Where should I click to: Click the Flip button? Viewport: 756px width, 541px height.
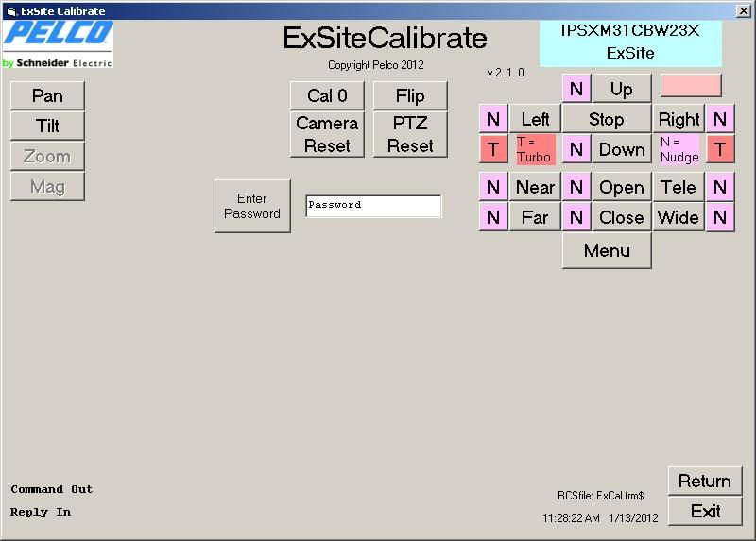(410, 95)
